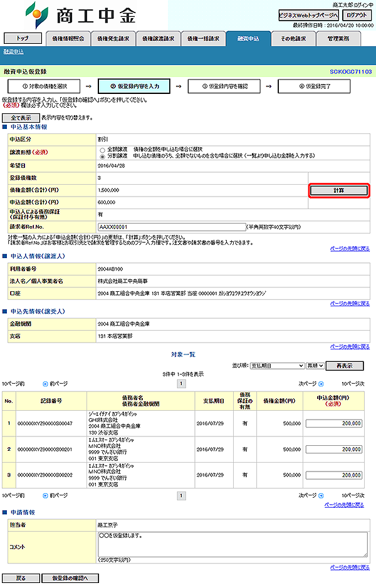Select the 全額譲渡 radio button
376x588 pixels.
point(102,150)
